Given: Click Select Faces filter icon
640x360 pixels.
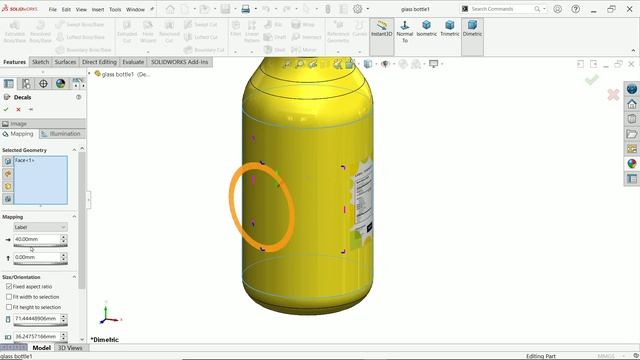Looking at the screenshot, I should click(8, 161).
